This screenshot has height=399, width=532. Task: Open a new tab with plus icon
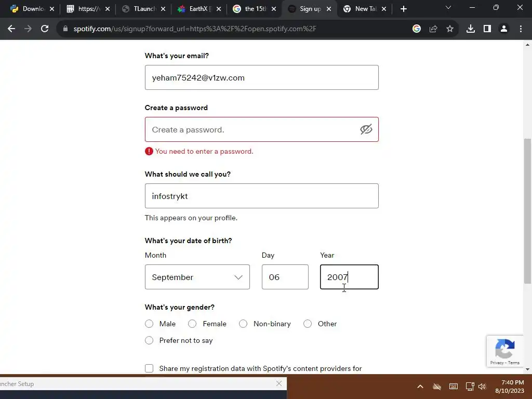pyautogui.click(x=403, y=9)
